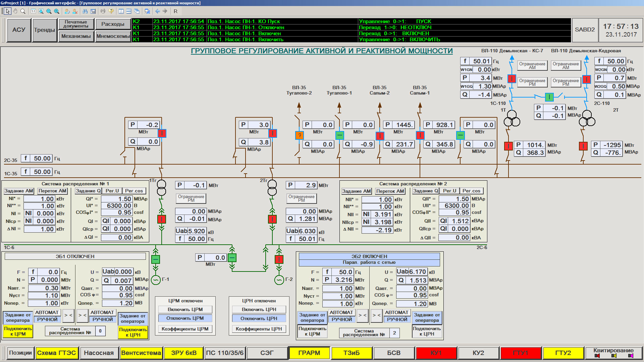Screen dimensions: 644x362
Task: Set ЭБ1 reactive power mode to АВТОМАТ
Action: 102,312
